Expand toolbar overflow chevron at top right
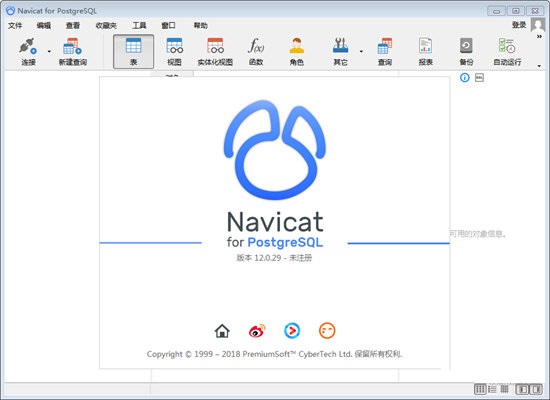Image resolution: width=550 pixels, height=400 pixels. pyautogui.click(x=539, y=36)
